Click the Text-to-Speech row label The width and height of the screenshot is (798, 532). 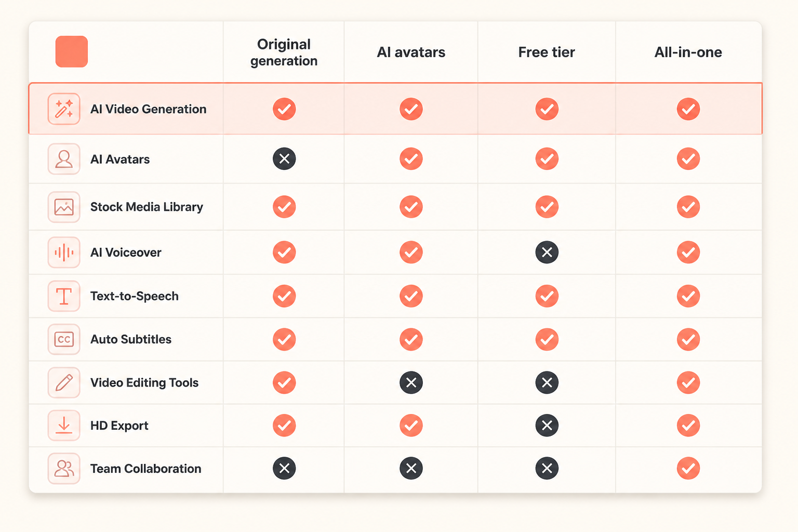point(135,296)
